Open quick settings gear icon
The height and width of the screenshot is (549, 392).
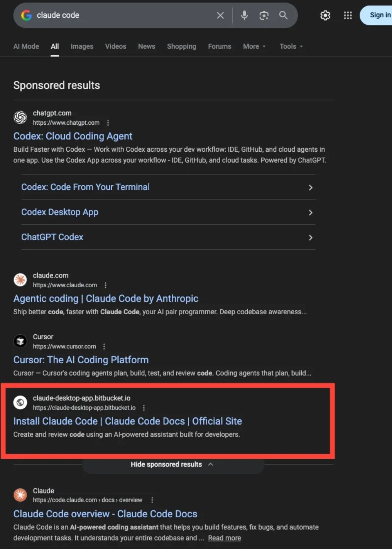pyautogui.click(x=325, y=15)
